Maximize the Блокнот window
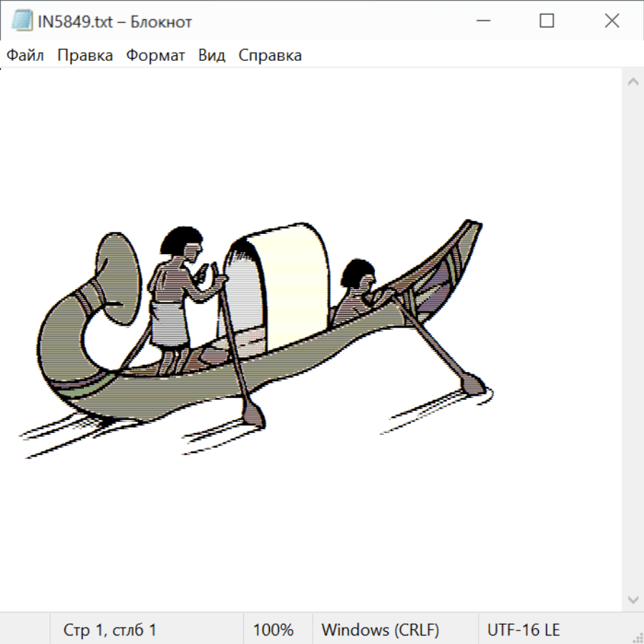 [547, 21]
